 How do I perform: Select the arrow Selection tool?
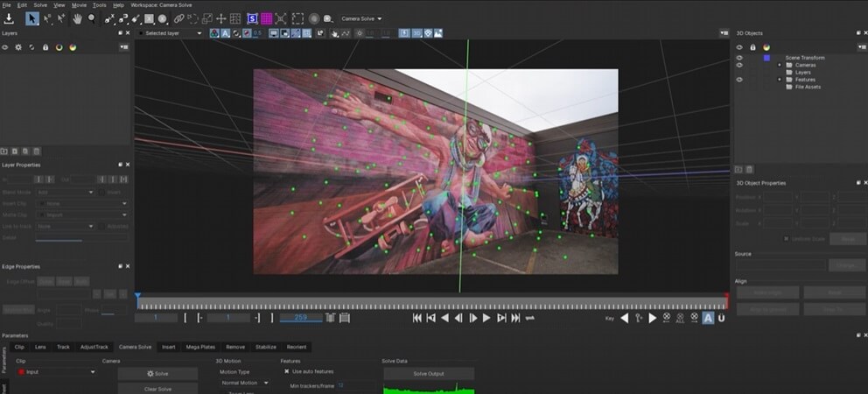point(32,18)
